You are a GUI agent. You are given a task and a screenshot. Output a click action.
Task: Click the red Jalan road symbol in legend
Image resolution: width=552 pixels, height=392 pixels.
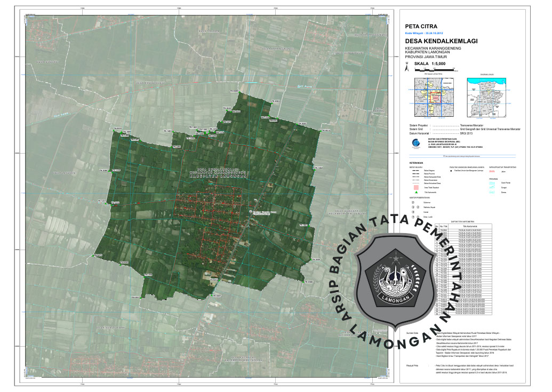[x=492, y=171]
